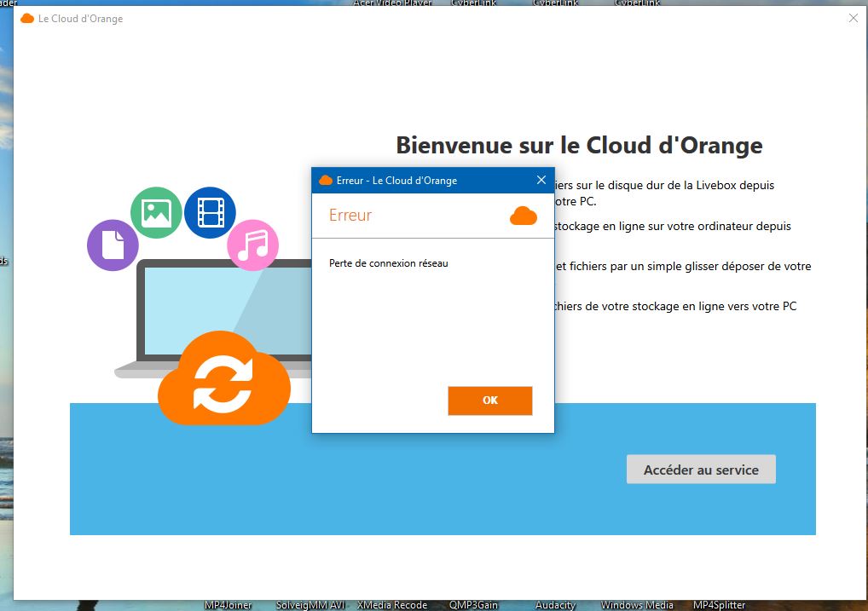Click the pink music note icon

pos(252,245)
